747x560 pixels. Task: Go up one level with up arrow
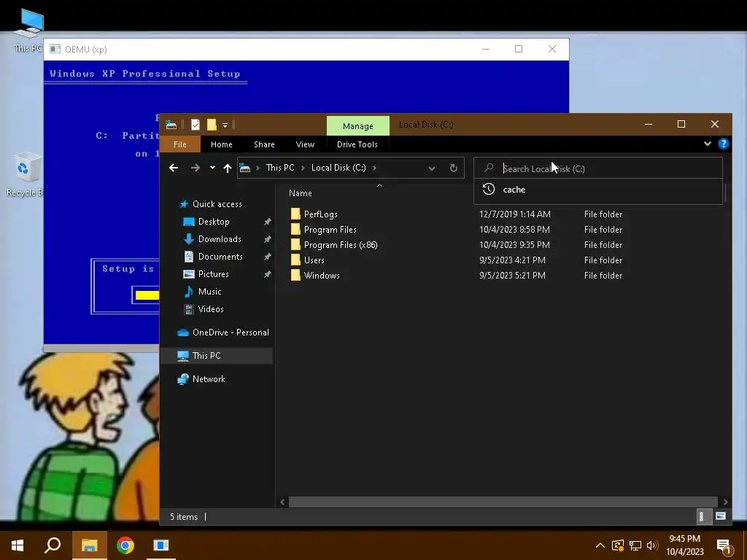tap(228, 168)
